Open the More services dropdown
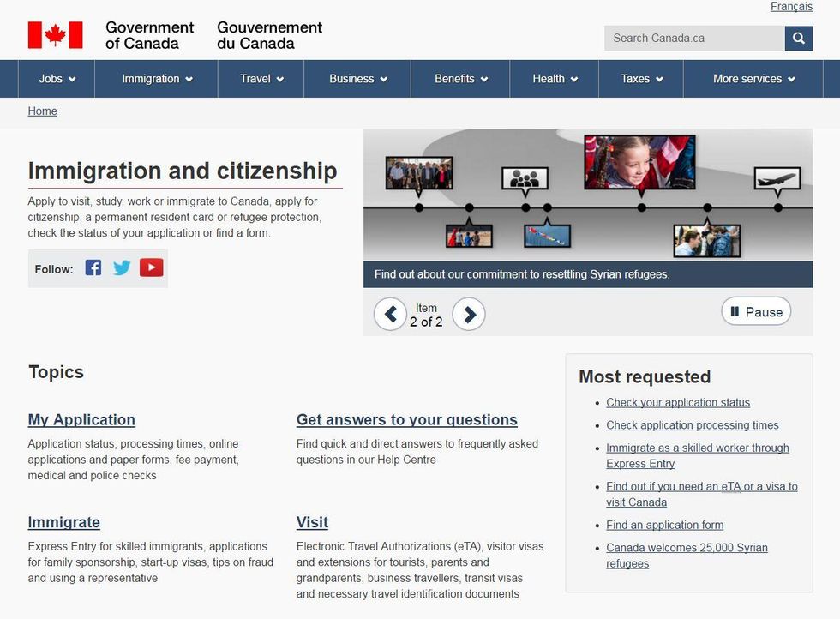840x619 pixels. (x=753, y=79)
